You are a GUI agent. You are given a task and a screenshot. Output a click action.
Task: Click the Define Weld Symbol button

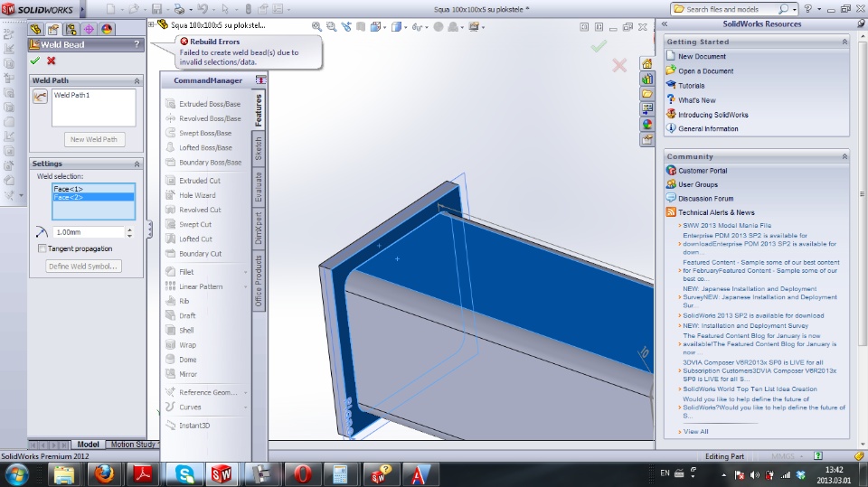[83, 267]
